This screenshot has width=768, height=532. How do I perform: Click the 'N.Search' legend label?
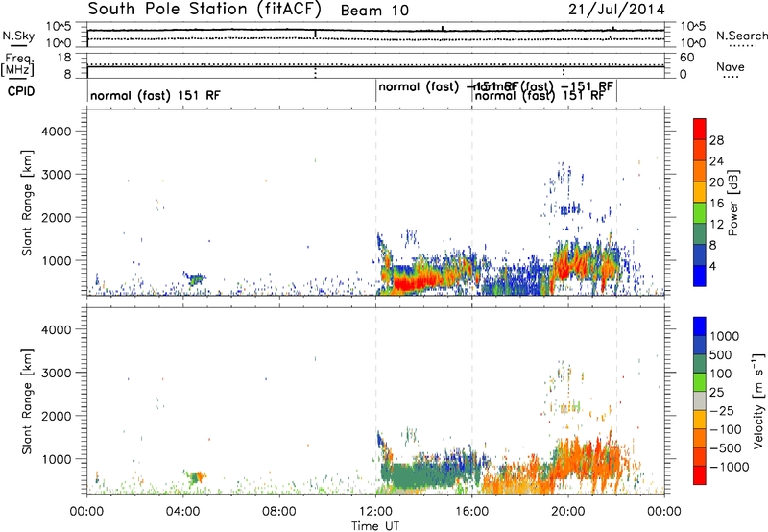(x=741, y=36)
